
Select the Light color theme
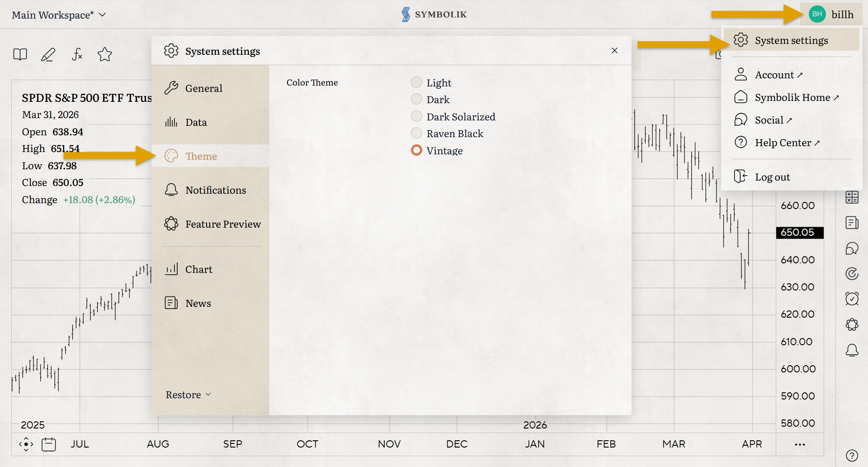(416, 82)
